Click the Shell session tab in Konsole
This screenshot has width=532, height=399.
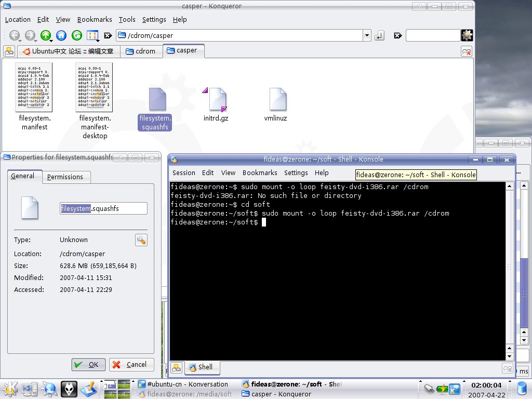202,367
